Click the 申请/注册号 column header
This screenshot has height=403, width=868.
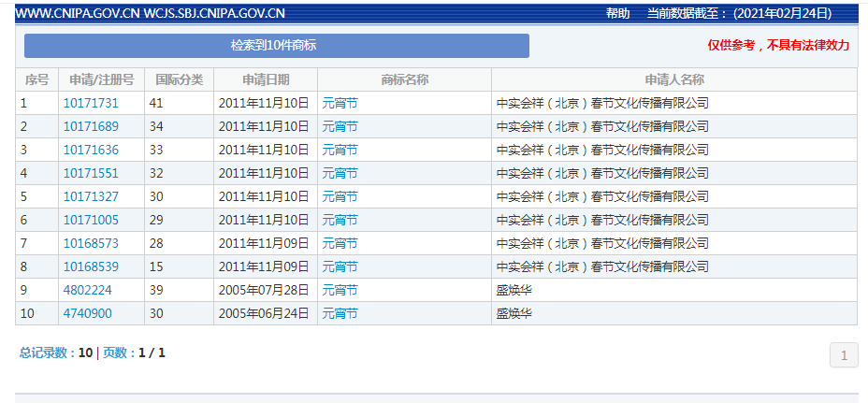(x=101, y=79)
